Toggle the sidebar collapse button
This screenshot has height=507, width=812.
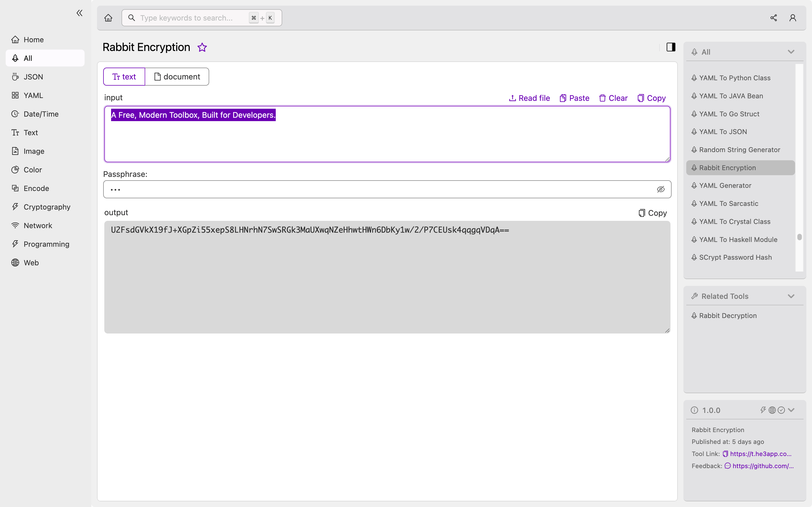[x=80, y=13]
